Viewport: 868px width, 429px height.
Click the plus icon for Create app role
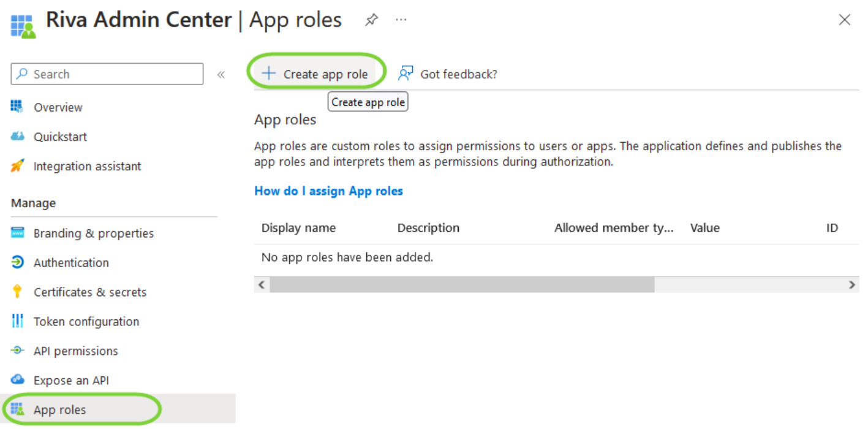(x=269, y=74)
